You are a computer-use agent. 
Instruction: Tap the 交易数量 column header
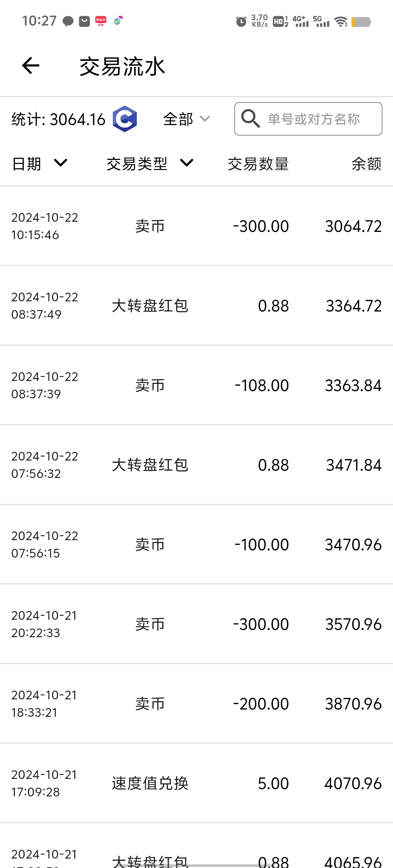[258, 164]
